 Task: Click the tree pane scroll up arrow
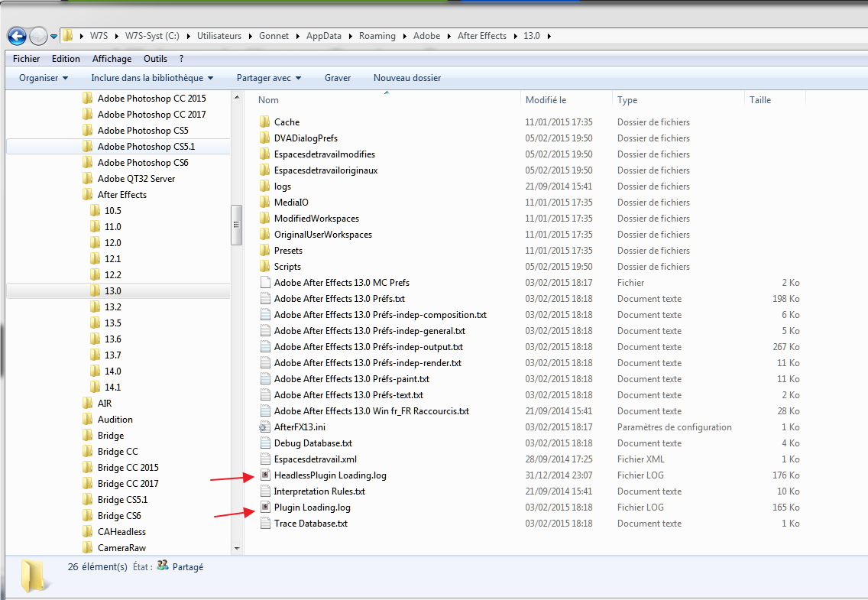[x=237, y=97]
